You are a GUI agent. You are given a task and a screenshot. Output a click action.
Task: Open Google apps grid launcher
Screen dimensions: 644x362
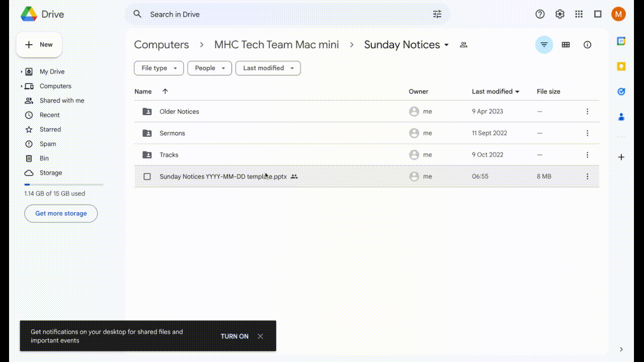click(x=579, y=14)
